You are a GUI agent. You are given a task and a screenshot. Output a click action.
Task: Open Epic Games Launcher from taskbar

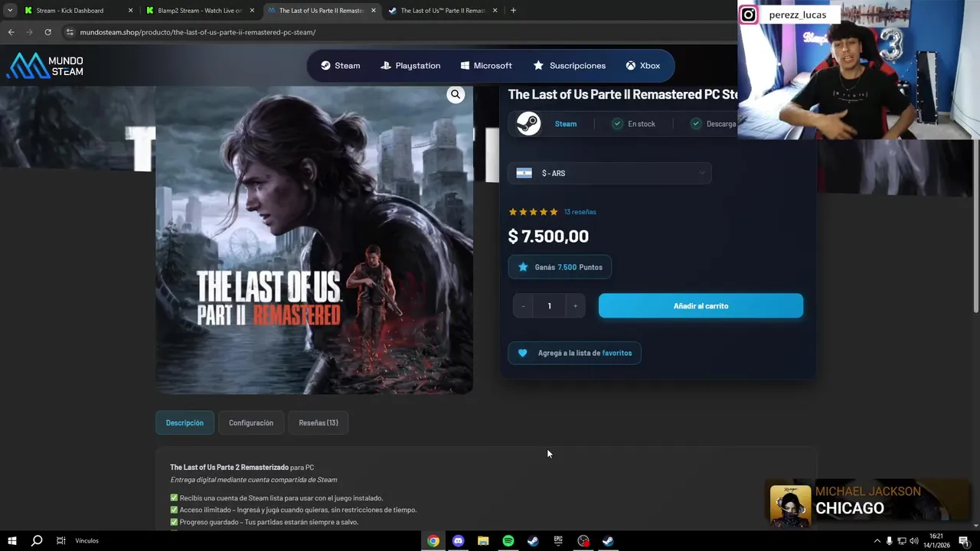tap(558, 541)
